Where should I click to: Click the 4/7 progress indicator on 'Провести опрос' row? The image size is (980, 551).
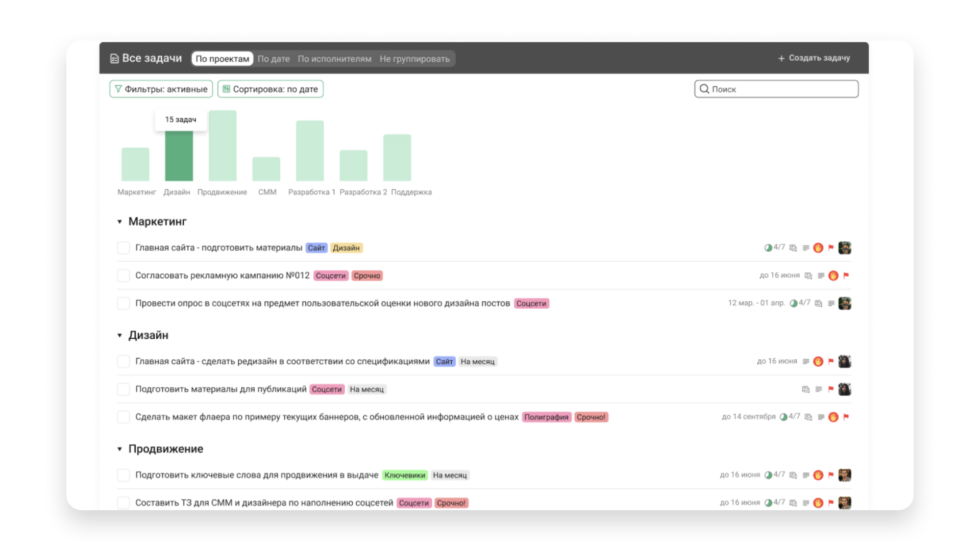click(800, 303)
